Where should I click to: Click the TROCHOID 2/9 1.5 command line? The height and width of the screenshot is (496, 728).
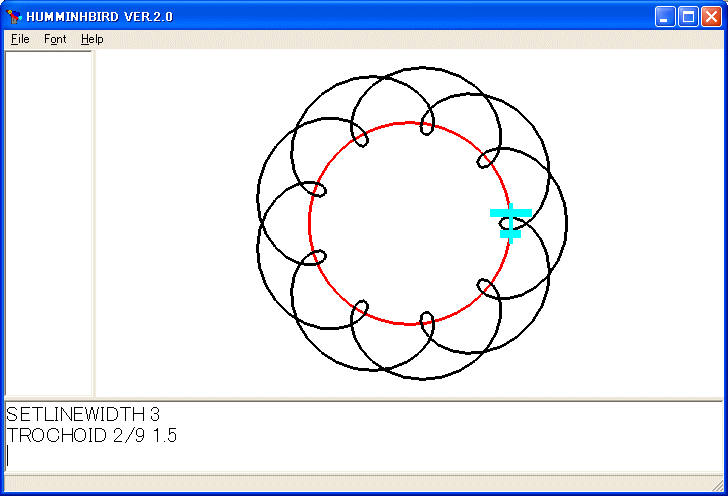pyautogui.click(x=91, y=436)
